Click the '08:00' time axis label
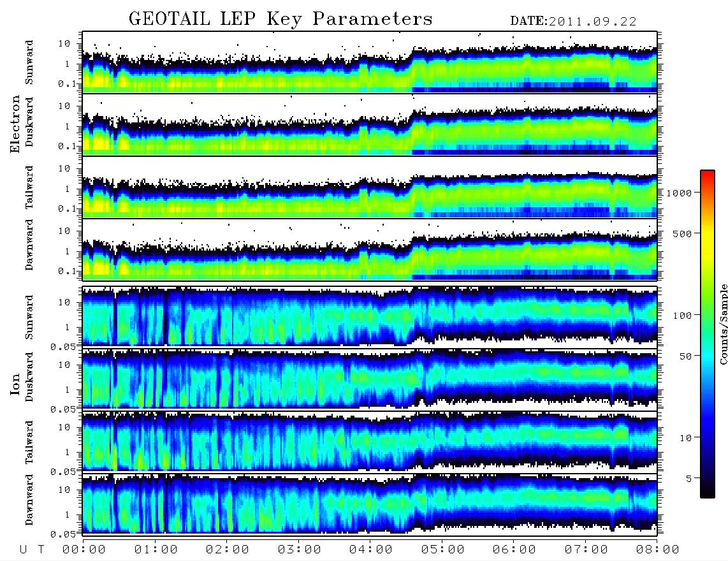 tap(658, 550)
